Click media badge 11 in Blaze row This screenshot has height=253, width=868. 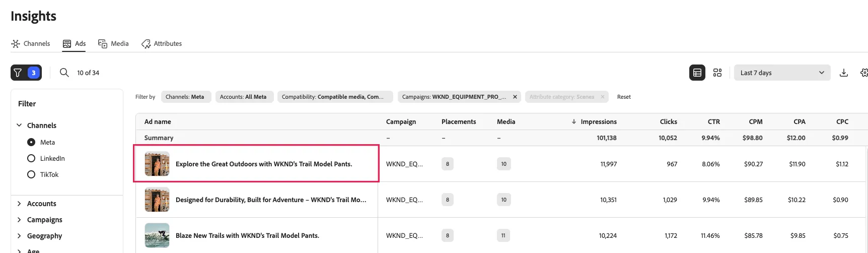click(x=503, y=235)
